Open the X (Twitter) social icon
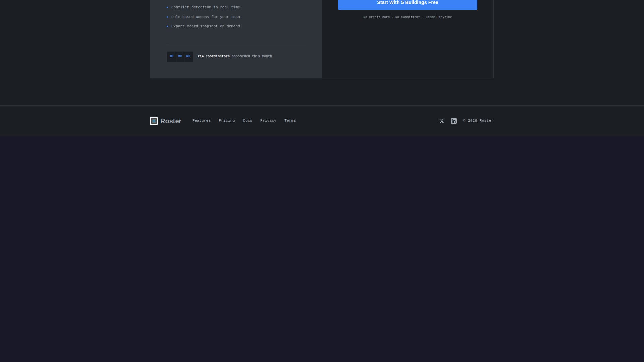 point(442,121)
